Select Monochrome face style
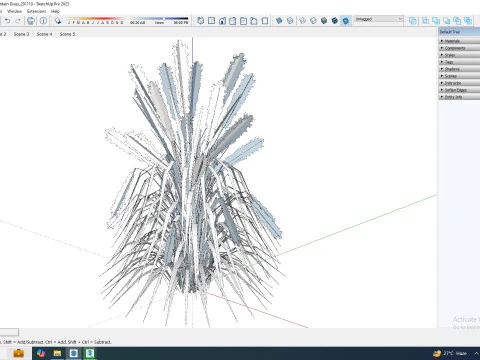The height and width of the screenshot is (360, 480). pyautogui.click(x=346, y=21)
